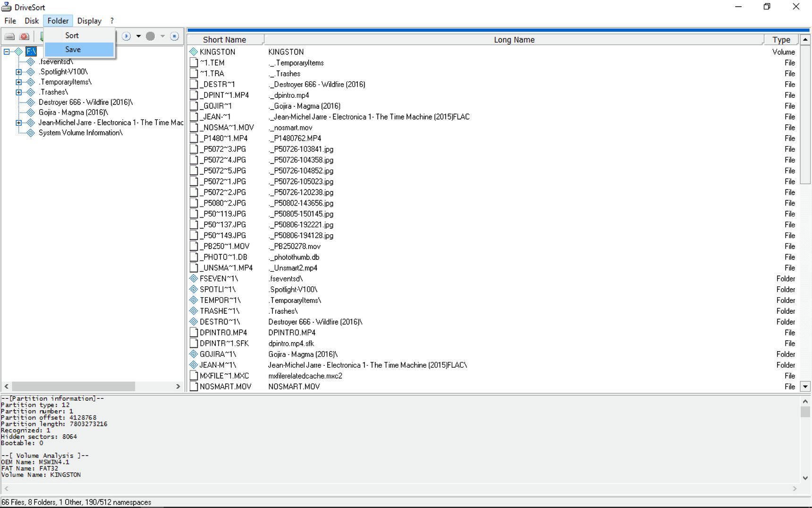This screenshot has height=508, width=812.
Task: Open the Display menu
Action: tap(89, 21)
